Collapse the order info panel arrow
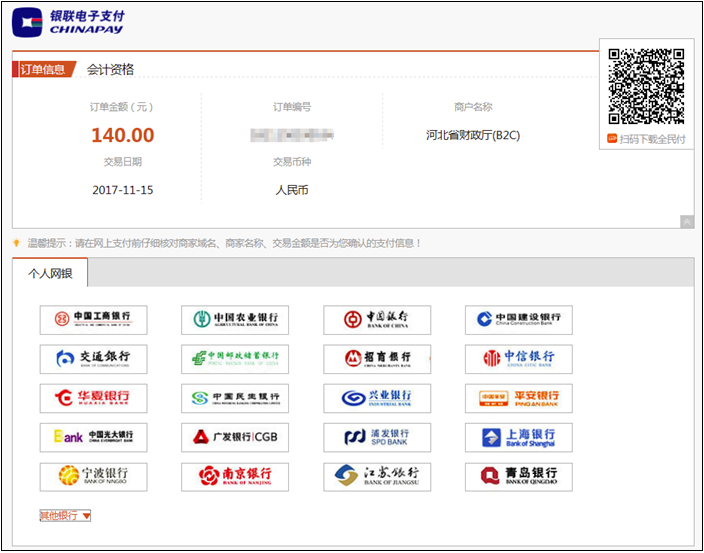The height and width of the screenshot is (553, 704). pyautogui.click(x=687, y=222)
